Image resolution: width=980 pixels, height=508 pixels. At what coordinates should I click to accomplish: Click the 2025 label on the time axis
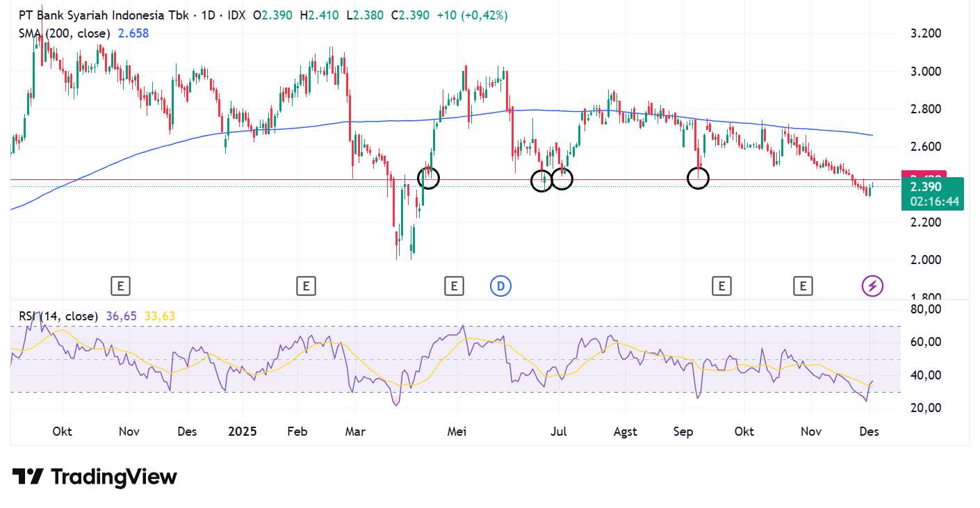pos(243,432)
